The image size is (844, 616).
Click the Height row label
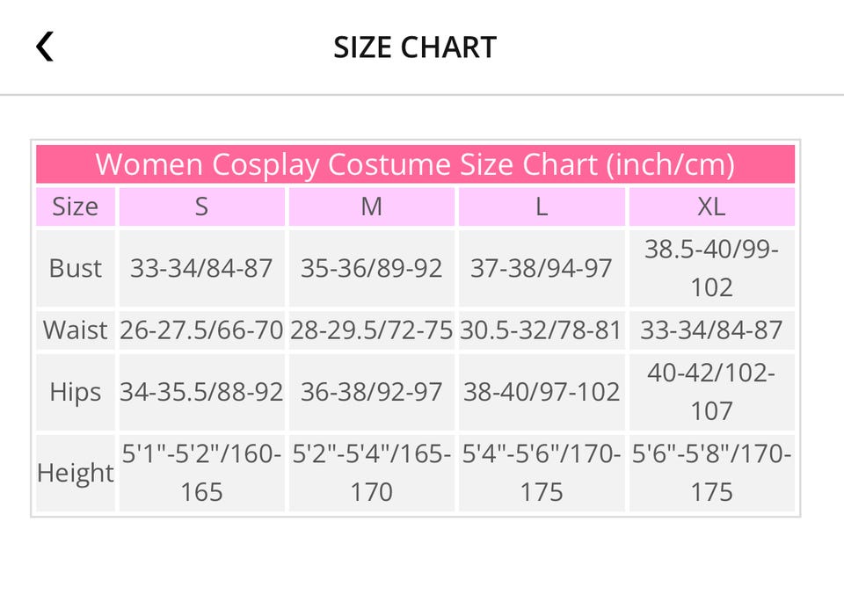(76, 473)
